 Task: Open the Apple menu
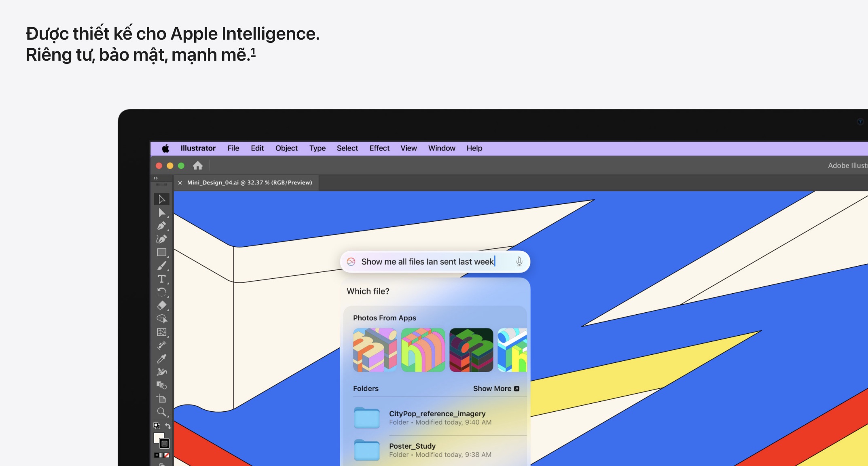point(165,148)
